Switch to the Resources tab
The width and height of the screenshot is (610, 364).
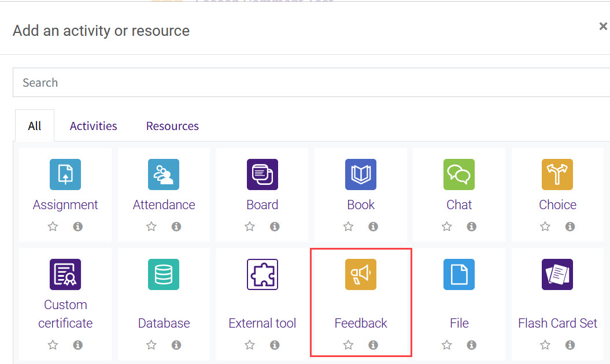point(172,125)
